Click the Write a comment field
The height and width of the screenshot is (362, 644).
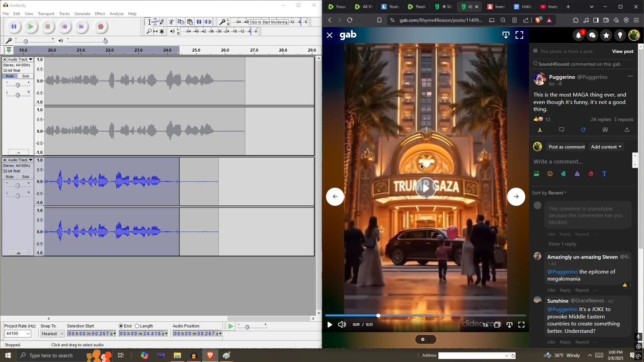581,161
